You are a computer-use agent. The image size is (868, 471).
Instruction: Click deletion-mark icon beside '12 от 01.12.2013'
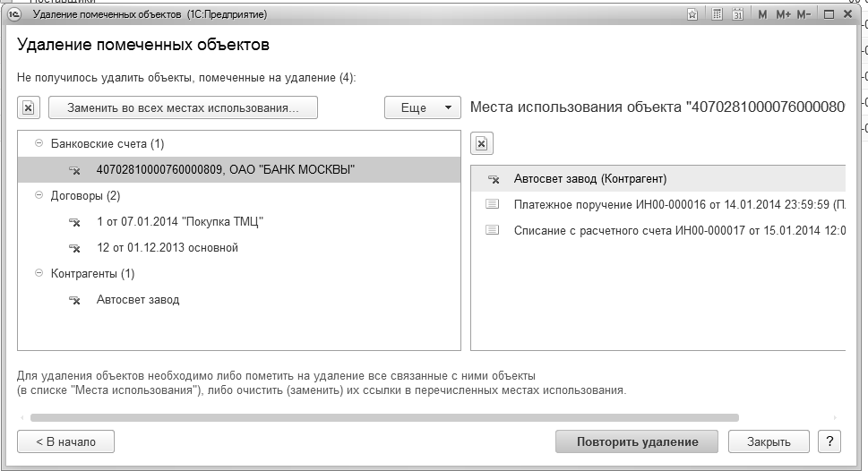(x=74, y=249)
